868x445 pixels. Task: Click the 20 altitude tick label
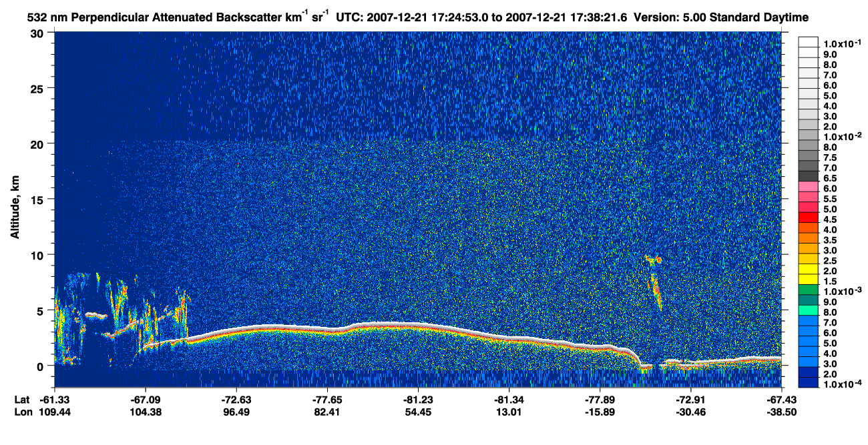tap(37, 143)
